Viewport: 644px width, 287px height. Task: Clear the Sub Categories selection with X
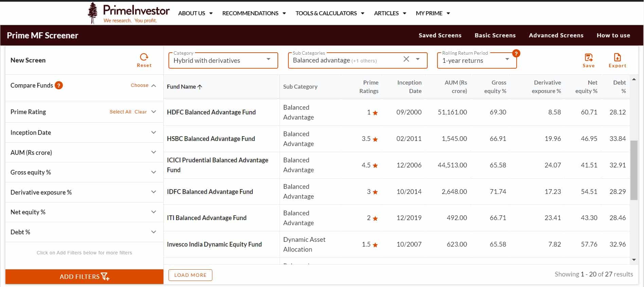pos(406,59)
